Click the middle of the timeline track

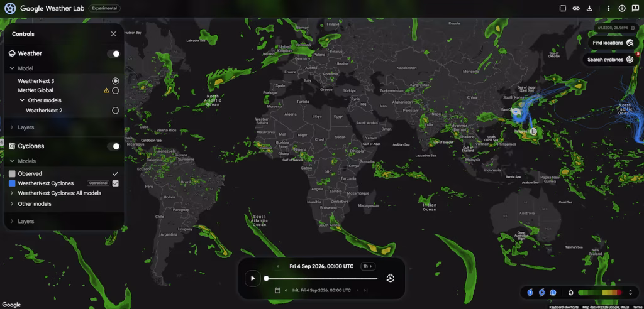321,278
